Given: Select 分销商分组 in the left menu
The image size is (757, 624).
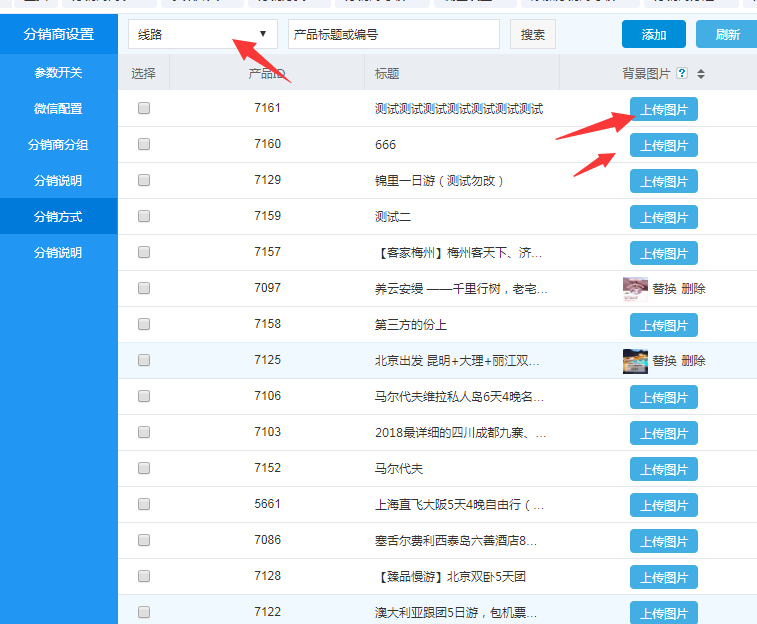Looking at the screenshot, I should pos(58,145).
